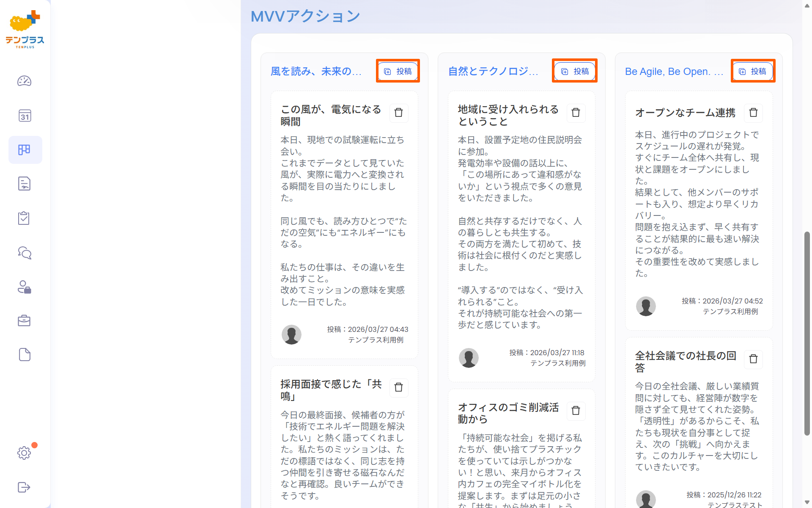This screenshot has width=812, height=508.
Task: Click post title '全社会議での社長の回答'
Action: coord(686,362)
